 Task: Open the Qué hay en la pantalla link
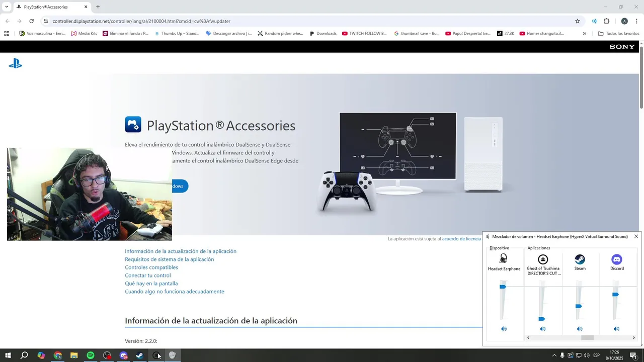151,284
